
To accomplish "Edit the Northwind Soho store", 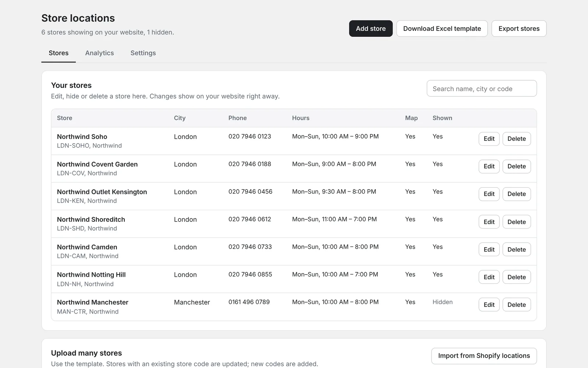I will point(489,139).
